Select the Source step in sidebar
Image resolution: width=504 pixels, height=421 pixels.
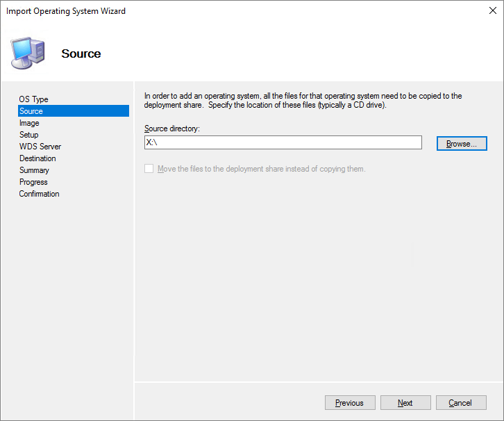point(31,111)
